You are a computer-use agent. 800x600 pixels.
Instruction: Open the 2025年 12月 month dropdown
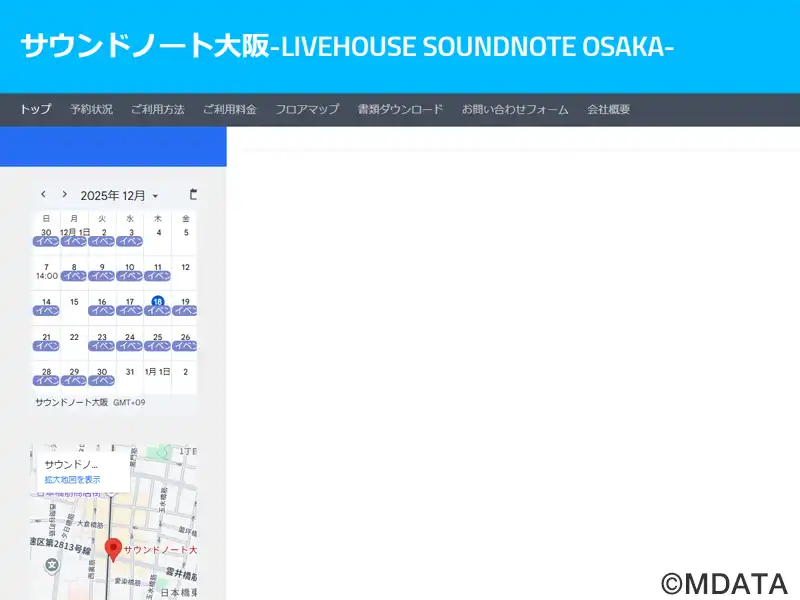click(119, 195)
